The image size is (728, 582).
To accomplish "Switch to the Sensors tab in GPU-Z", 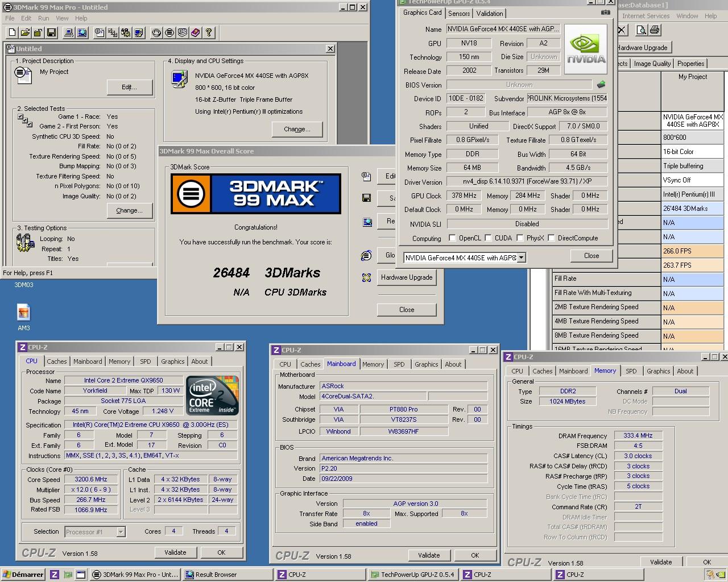I will tap(459, 14).
